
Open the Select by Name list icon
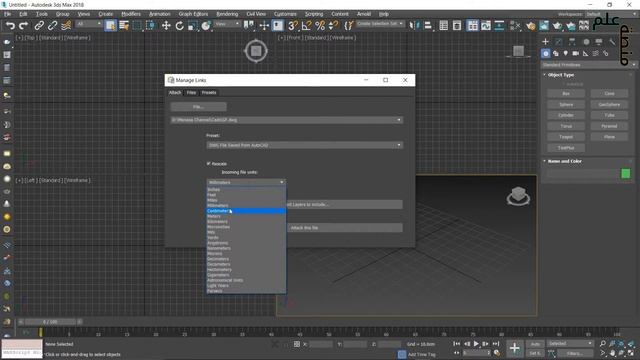coord(124,26)
